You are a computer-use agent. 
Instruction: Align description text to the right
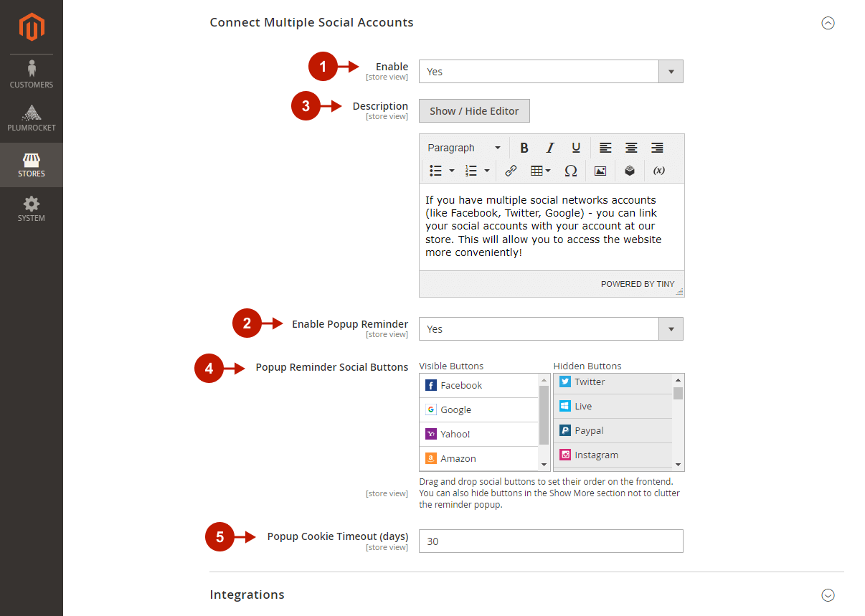pos(657,148)
